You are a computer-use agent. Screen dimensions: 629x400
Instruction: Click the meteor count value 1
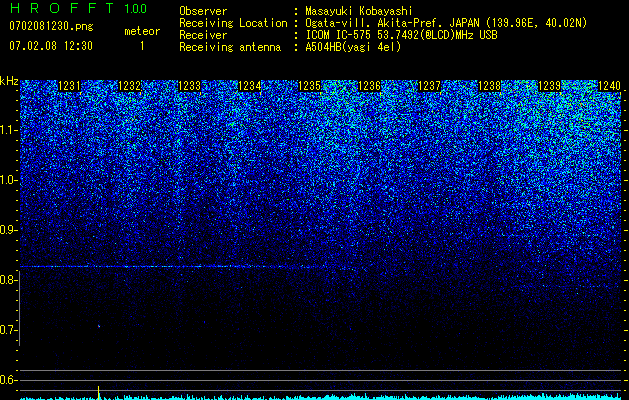pyautogui.click(x=142, y=46)
